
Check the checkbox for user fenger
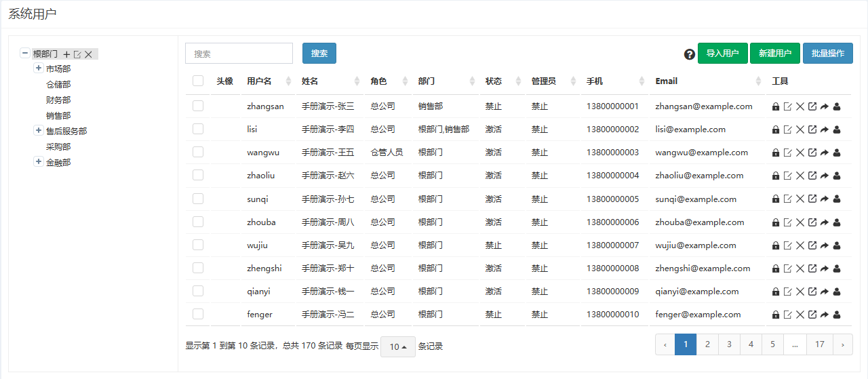(198, 314)
